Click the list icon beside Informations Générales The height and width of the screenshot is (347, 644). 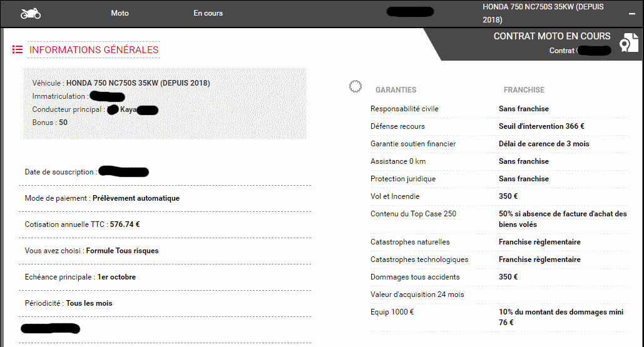pos(18,49)
